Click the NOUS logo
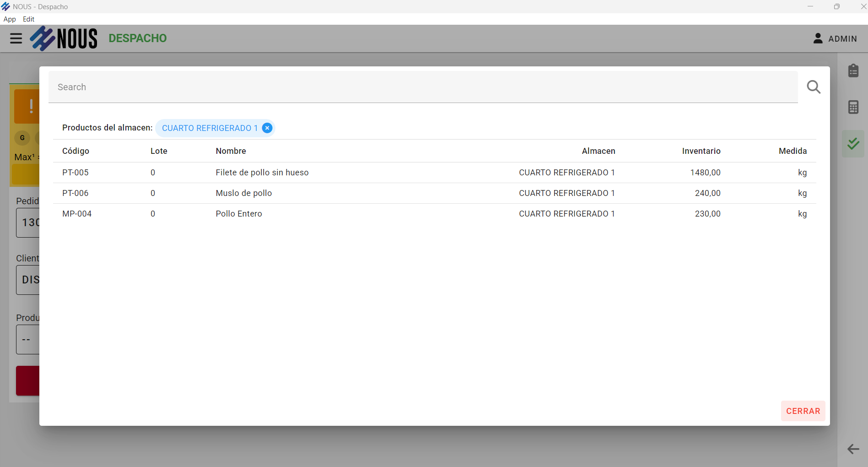The width and height of the screenshot is (868, 467). (x=64, y=38)
